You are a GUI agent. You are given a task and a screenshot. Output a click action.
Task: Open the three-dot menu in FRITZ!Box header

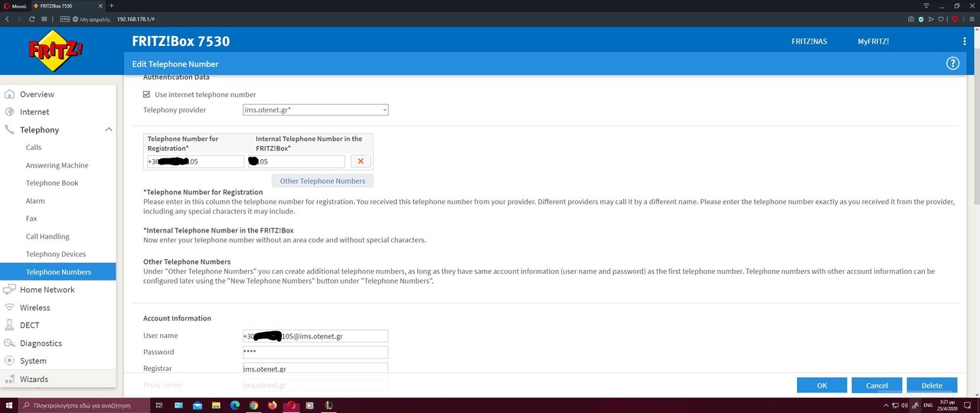click(x=965, y=41)
